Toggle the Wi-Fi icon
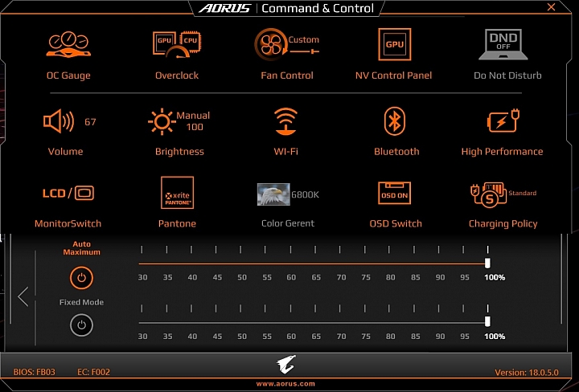The height and width of the screenshot is (392, 579). pos(285,121)
